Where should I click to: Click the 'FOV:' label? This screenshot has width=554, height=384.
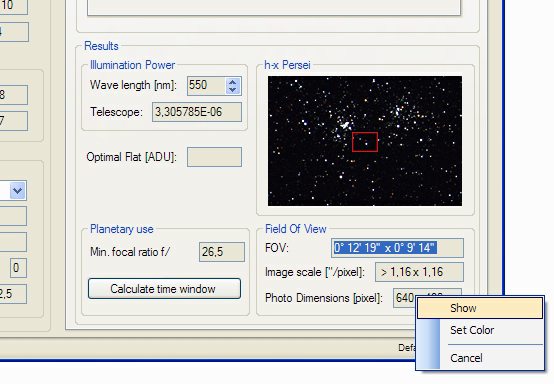tap(277, 248)
